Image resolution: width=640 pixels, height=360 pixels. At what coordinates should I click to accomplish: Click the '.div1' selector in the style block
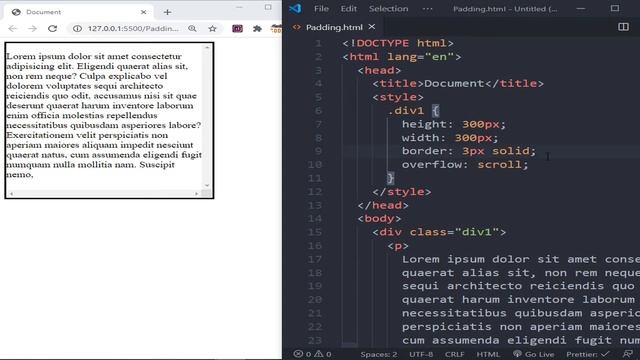point(406,111)
